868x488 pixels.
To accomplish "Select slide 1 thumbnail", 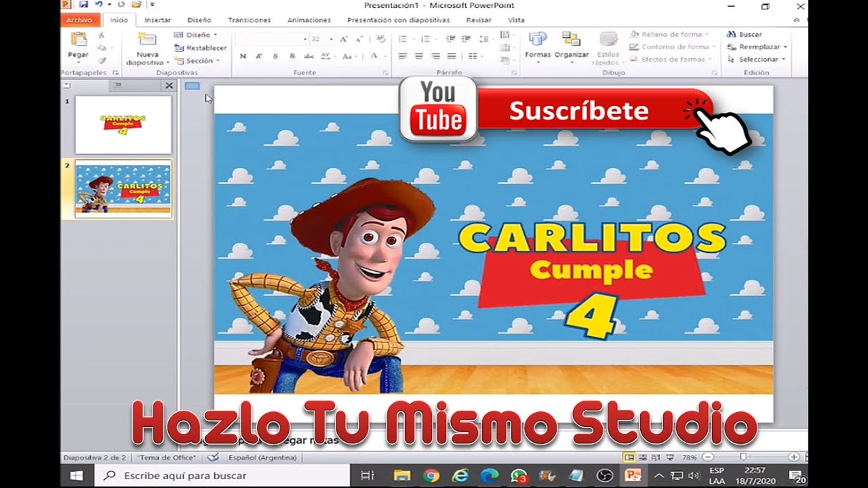I will (123, 125).
